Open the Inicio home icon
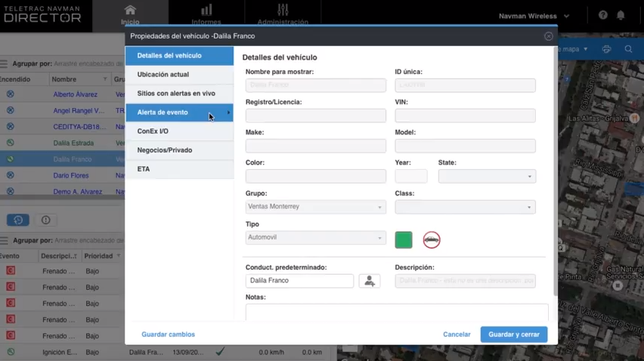644x361 pixels. pos(130,11)
